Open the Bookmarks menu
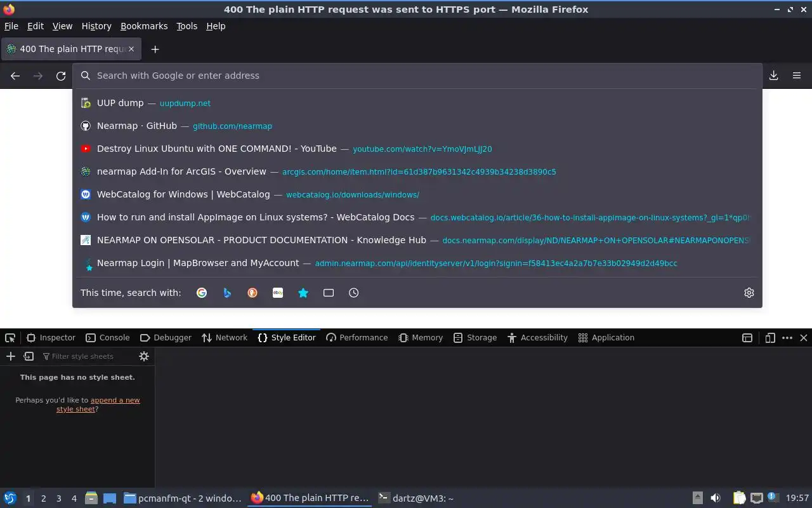The image size is (812, 508). pos(144,26)
